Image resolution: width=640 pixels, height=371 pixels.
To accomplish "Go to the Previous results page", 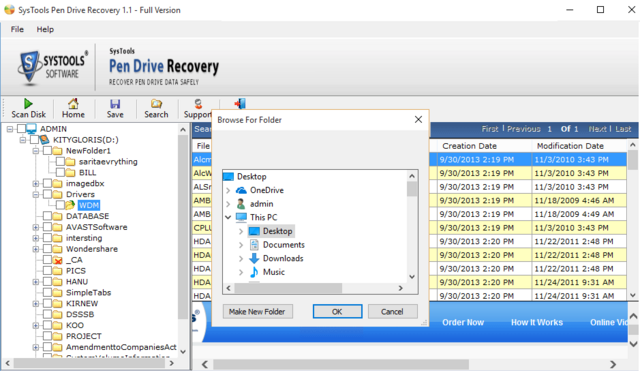I will click(x=524, y=129).
